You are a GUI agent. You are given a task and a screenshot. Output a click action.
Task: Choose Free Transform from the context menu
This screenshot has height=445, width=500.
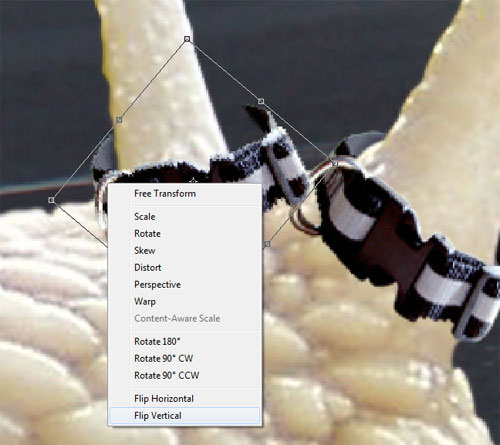pyautogui.click(x=184, y=194)
